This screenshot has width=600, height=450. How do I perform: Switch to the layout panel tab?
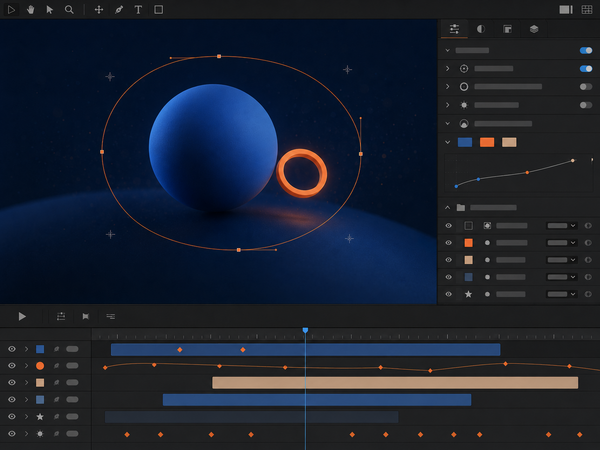(507, 29)
